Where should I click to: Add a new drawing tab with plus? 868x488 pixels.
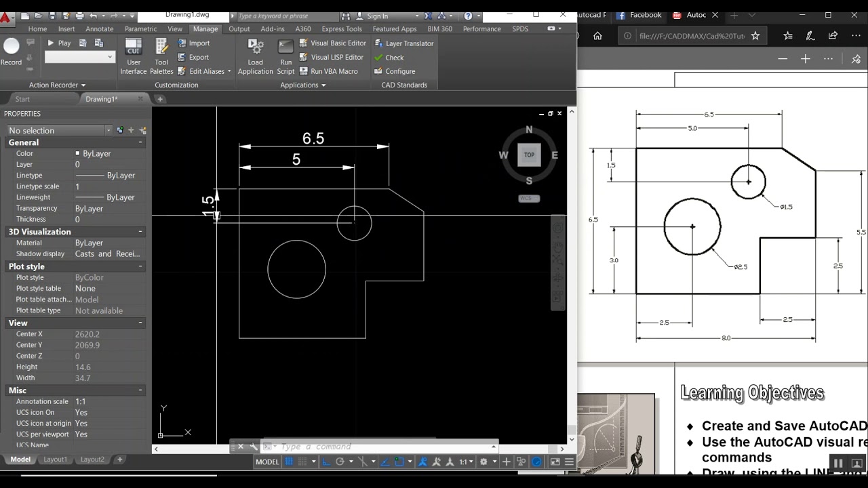[x=160, y=99]
